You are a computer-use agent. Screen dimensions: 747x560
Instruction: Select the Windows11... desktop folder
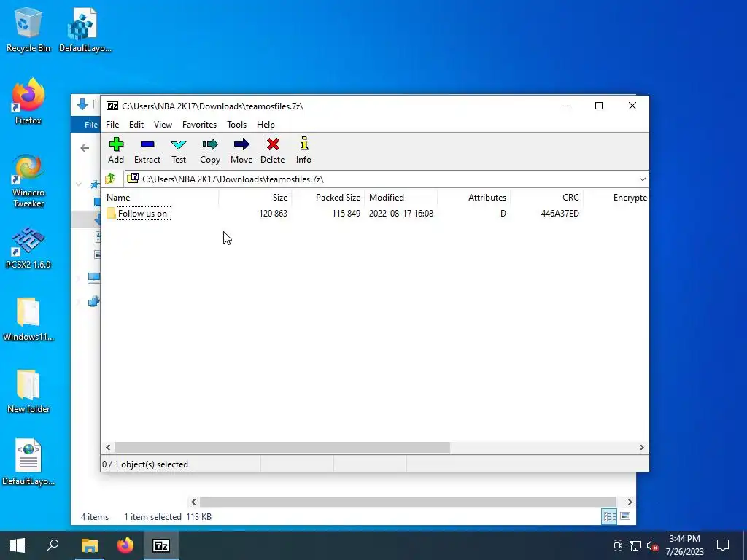click(28, 319)
